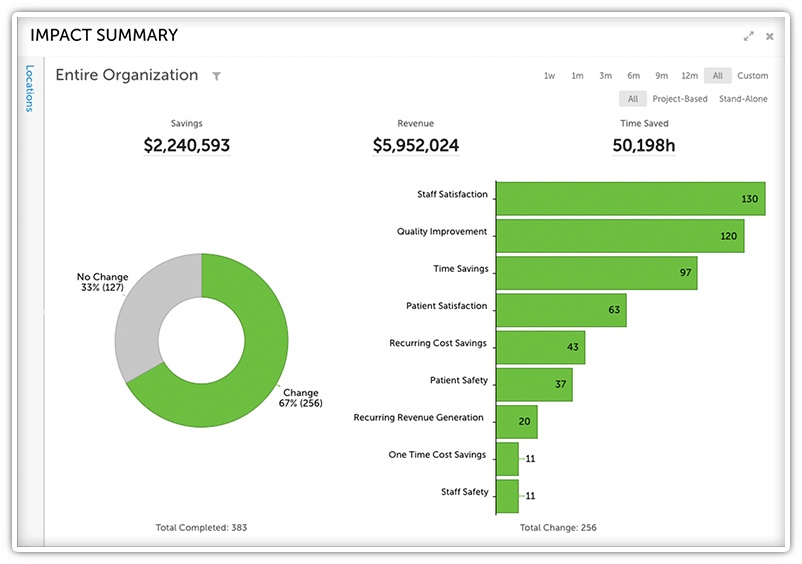Click the filter funnel icon beside Entire Organization
The image size is (802, 564).
click(x=217, y=76)
